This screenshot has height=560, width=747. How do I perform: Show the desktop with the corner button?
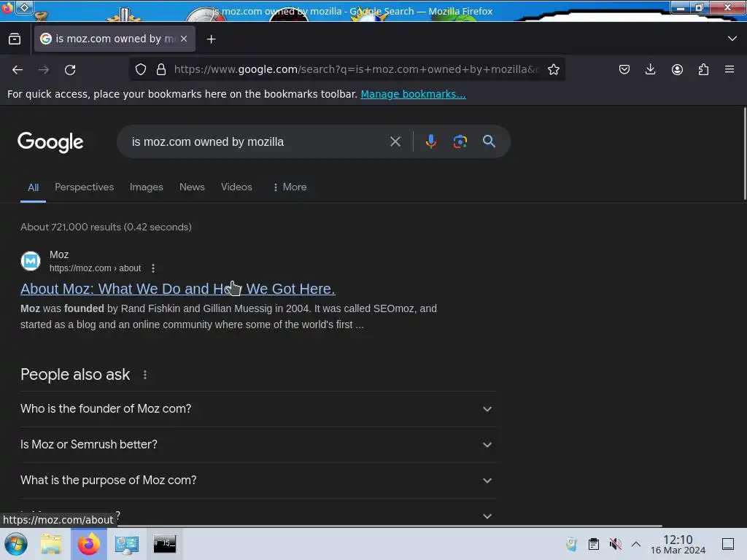pyautogui.click(x=728, y=544)
